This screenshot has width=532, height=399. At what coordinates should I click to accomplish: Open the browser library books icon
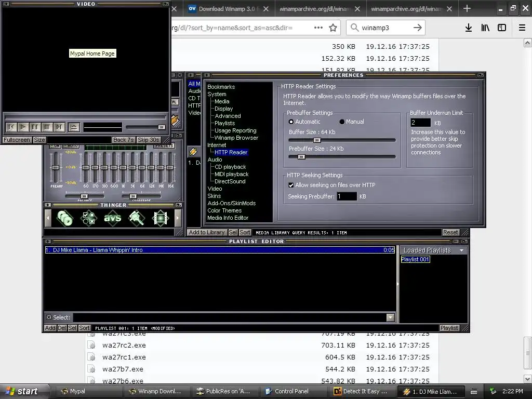[x=485, y=28]
